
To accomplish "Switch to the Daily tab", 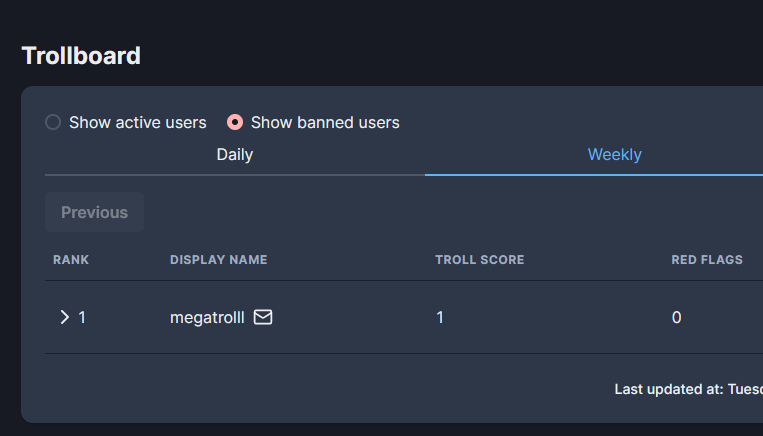I will (235, 155).
